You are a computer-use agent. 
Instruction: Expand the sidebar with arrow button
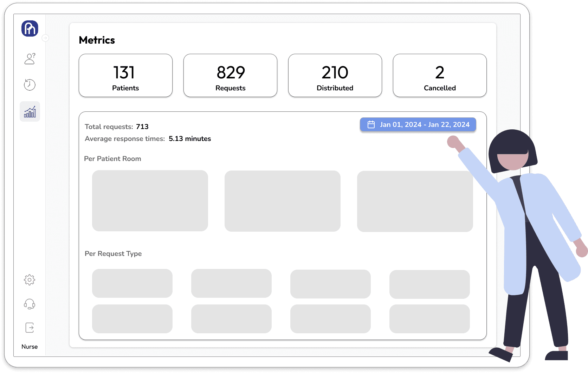[x=45, y=38]
